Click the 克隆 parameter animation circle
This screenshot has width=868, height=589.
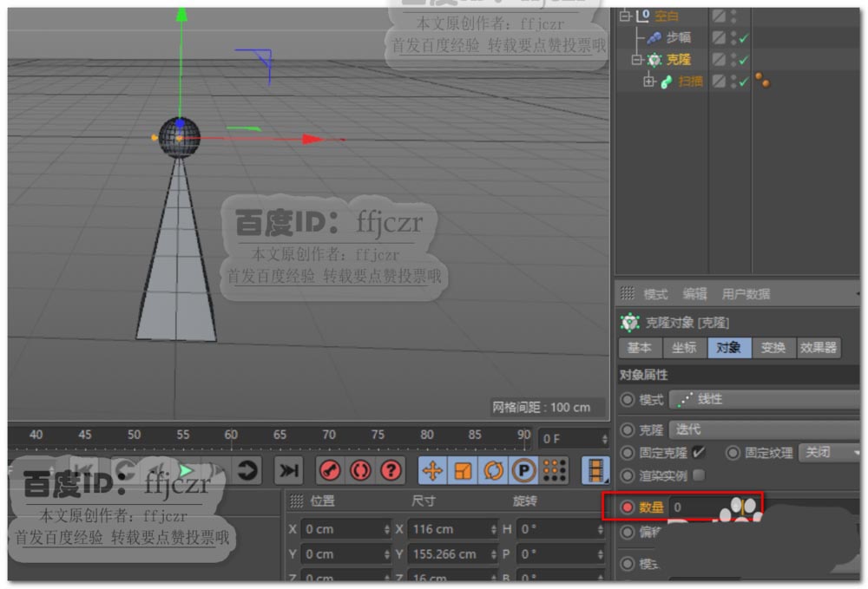(628, 429)
